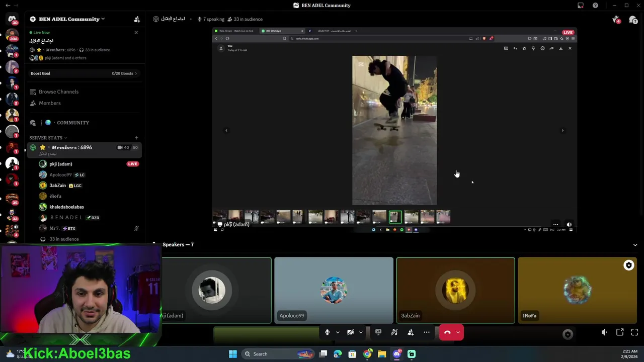
Task: Disconnect using the red hang-up button
Action: click(447, 332)
